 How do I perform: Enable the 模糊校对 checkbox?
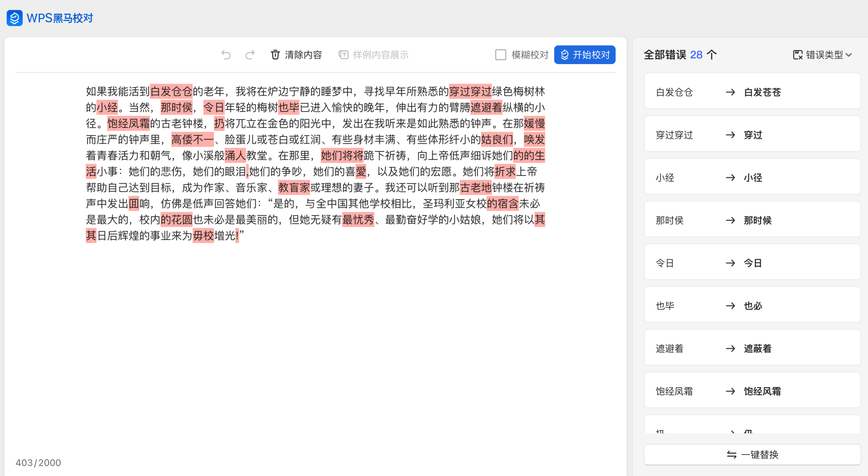tap(500, 55)
